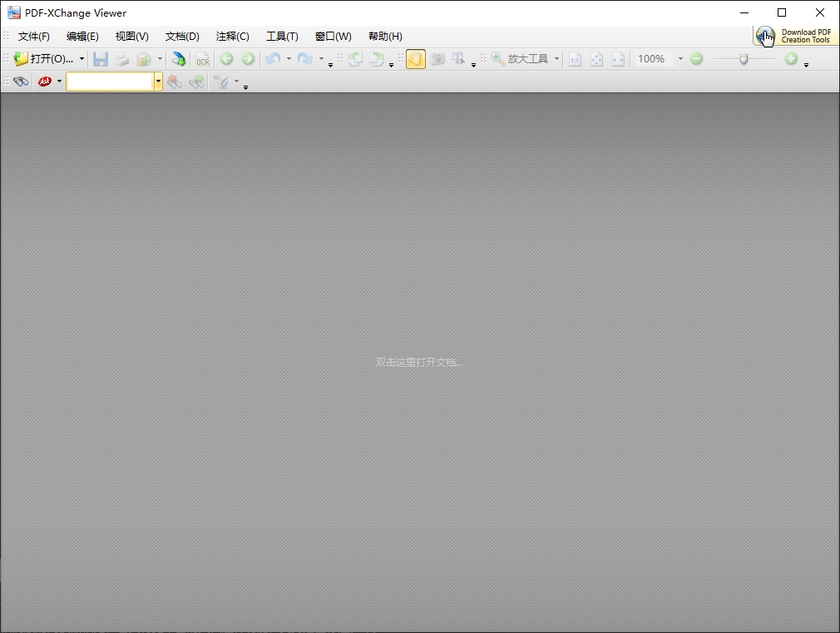Expand the 打开(O) dropdown arrow

click(x=82, y=59)
